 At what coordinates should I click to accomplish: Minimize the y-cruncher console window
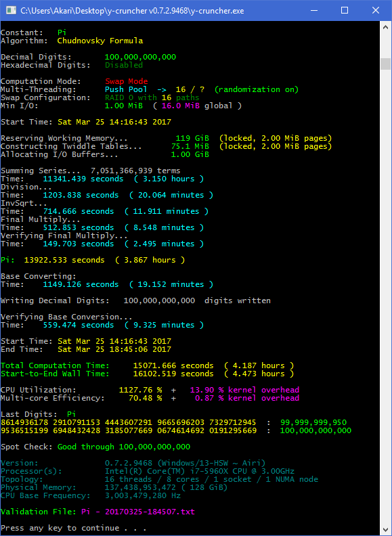(313, 11)
